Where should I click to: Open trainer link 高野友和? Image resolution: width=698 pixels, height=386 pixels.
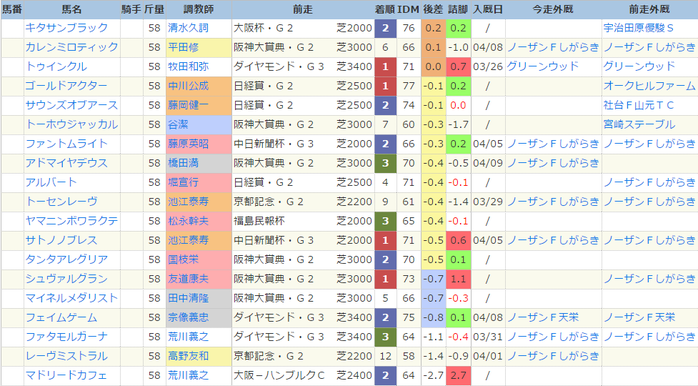point(188,356)
